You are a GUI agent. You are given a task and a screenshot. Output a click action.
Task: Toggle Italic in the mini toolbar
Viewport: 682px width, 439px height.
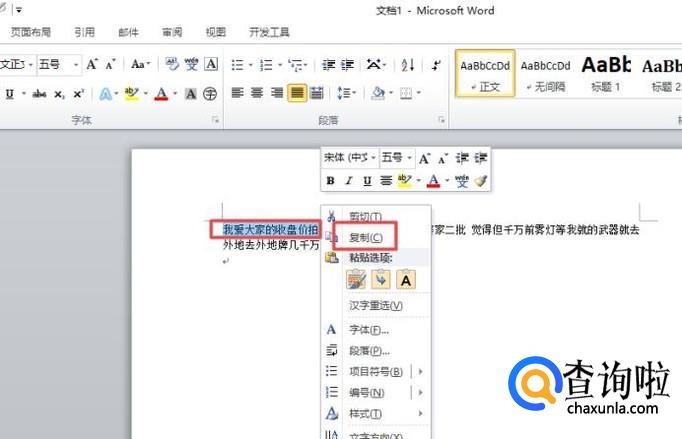click(349, 181)
